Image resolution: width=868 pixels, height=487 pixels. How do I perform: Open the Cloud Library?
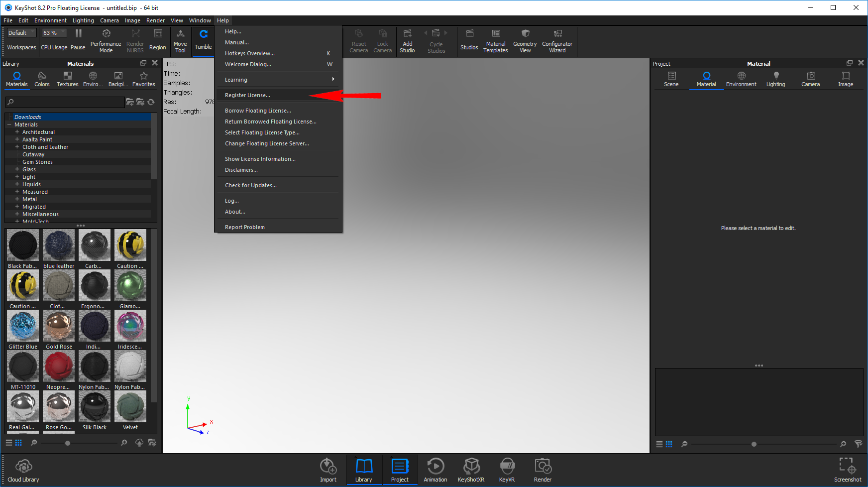(23, 471)
